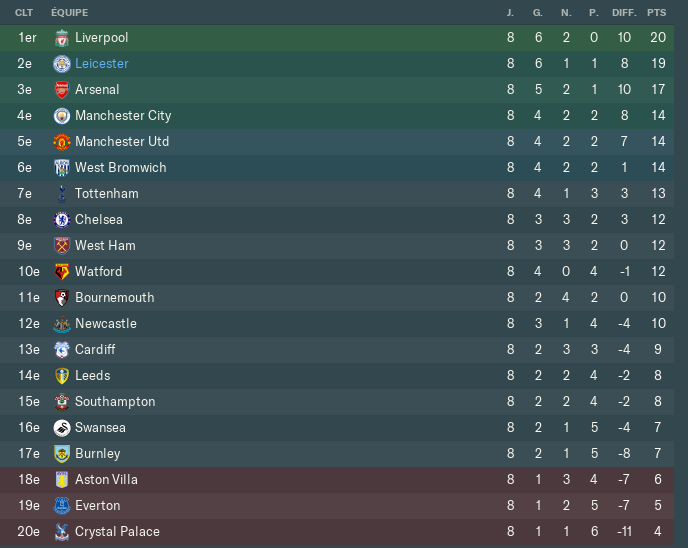Click the Watford club crest
This screenshot has width=688, height=548.
coord(61,272)
